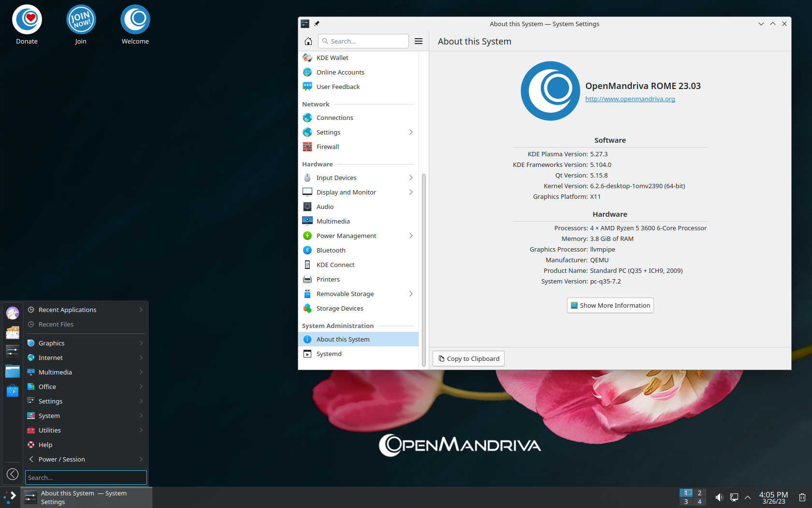Click the settings sidebar scrollbar
Screen dimensions: 812x508
424,269
